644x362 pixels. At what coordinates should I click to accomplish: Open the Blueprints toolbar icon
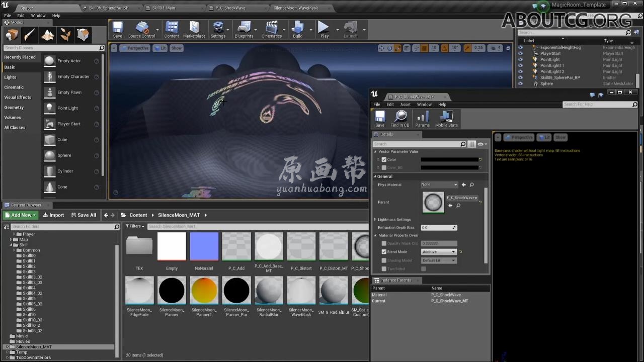(x=244, y=27)
